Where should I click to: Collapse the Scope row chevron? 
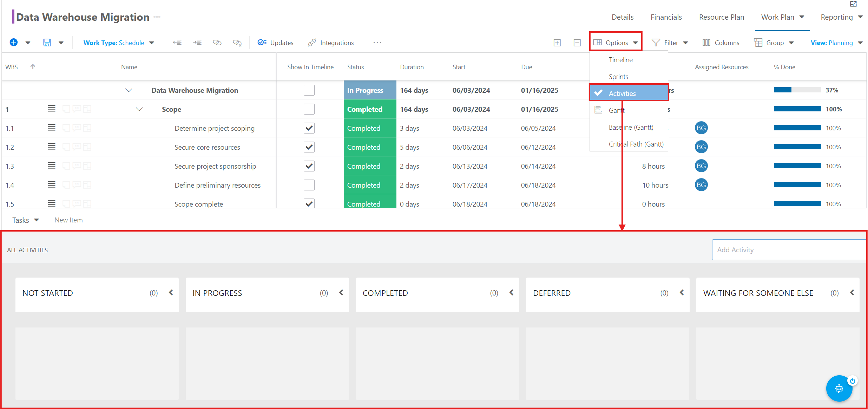coord(139,109)
